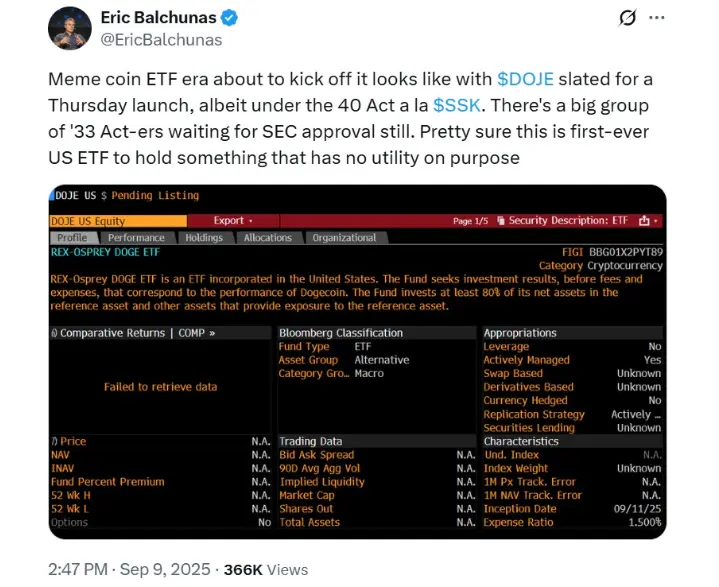Image resolution: width=719 pixels, height=587 pixels.
Task: Click the Security Description document icon
Action: click(501, 221)
